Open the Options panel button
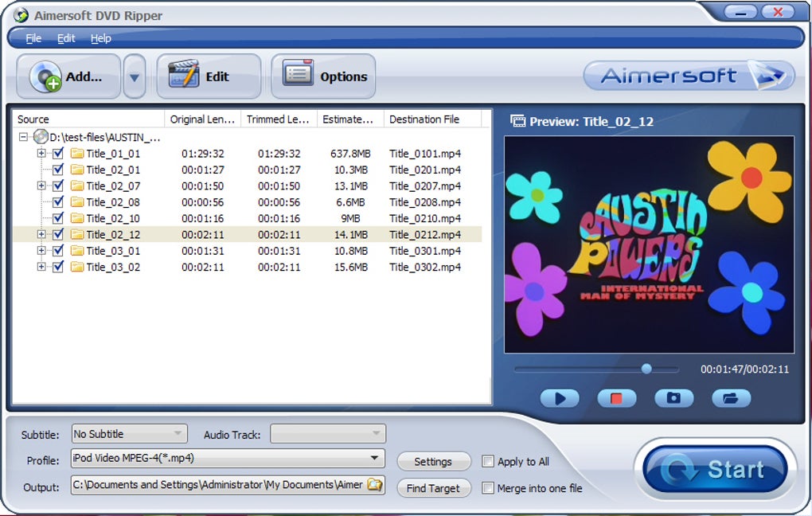 click(323, 76)
